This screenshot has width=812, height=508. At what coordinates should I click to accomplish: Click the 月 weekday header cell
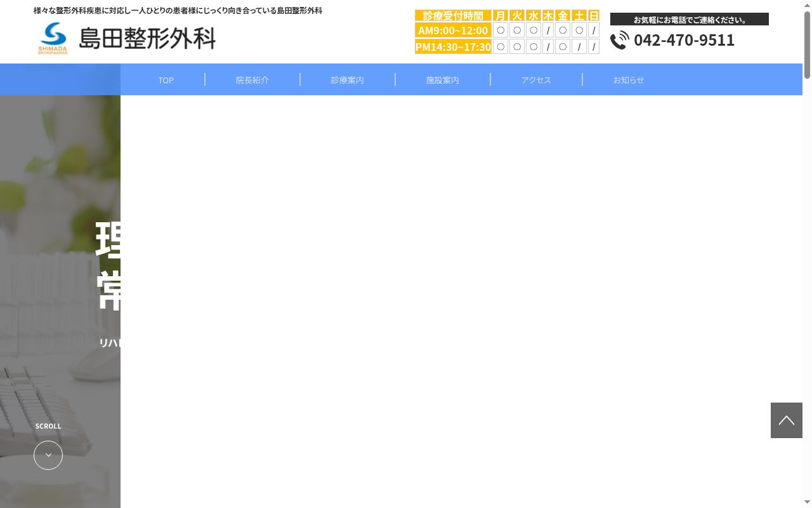[501, 15]
